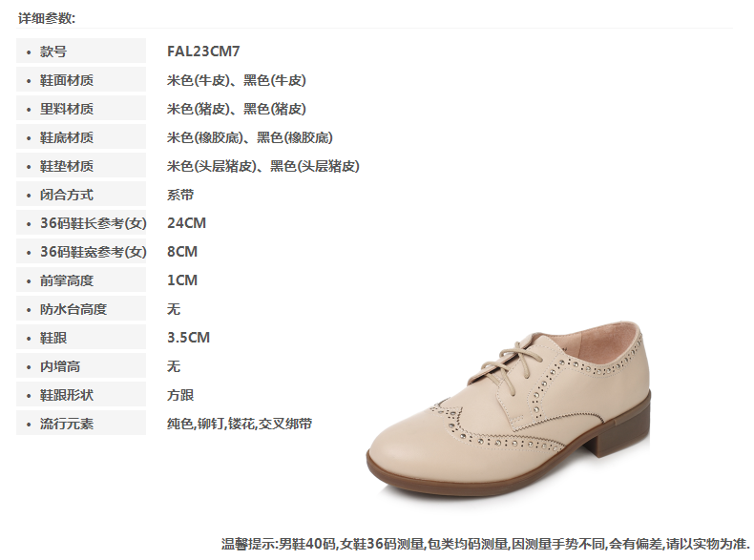Click the model number FAL23CM7
The image size is (754, 560).
click(x=203, y=51)
